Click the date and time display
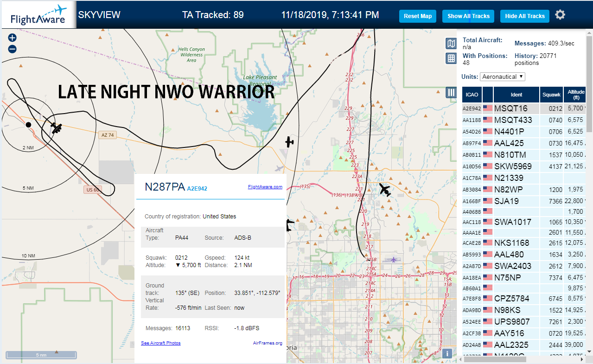This screenshot has height=364, width=593. [330, 15]
